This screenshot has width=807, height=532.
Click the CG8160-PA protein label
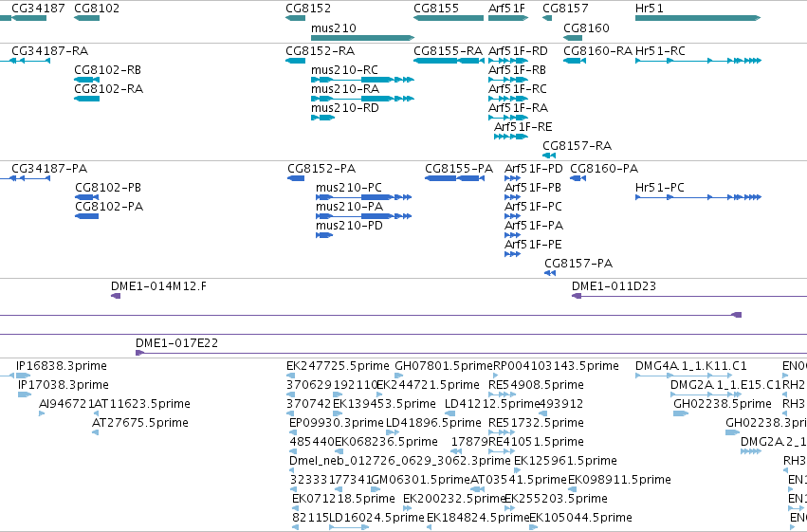(x=604, y=169)
